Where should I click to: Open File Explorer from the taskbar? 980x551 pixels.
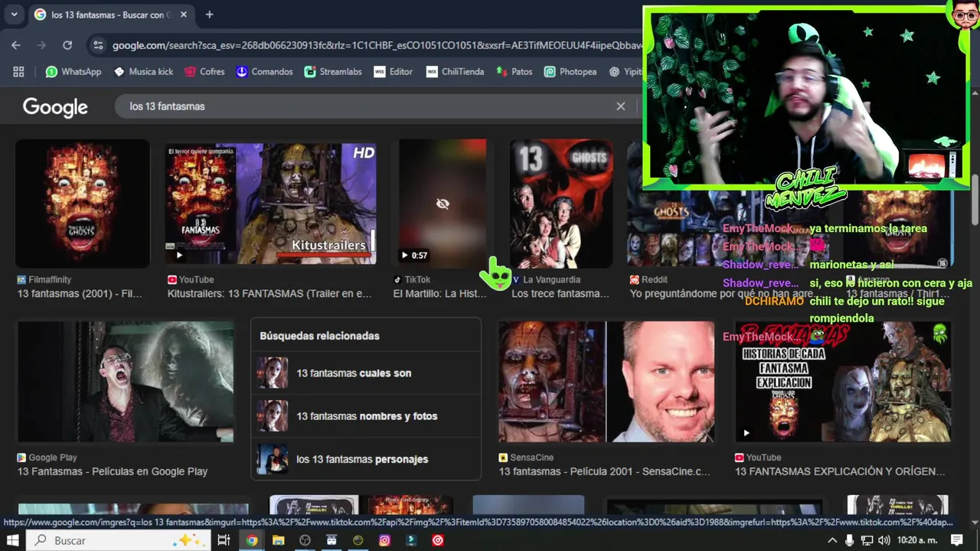coord(278,540)
